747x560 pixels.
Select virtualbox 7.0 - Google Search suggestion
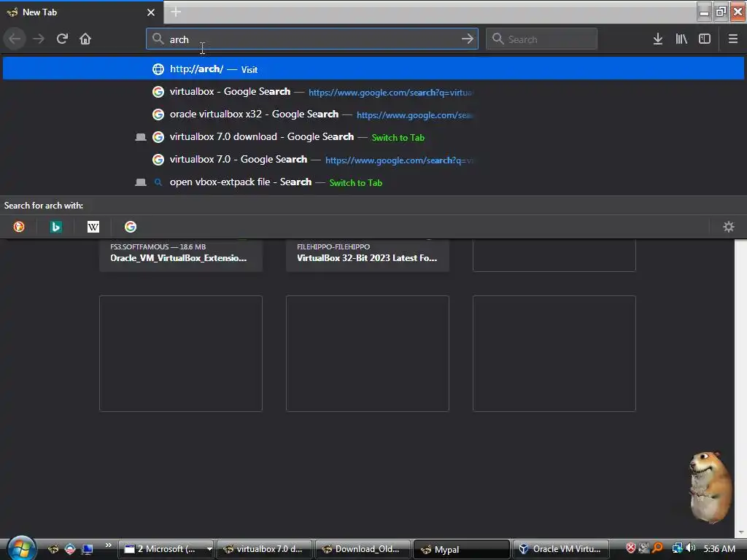tap(373, 160)
